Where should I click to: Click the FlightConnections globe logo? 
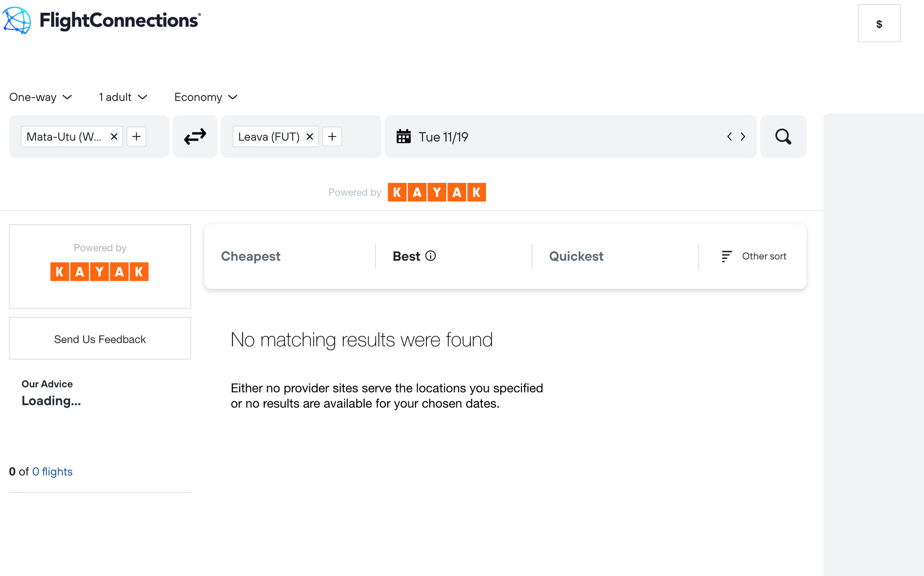[17, 20]
